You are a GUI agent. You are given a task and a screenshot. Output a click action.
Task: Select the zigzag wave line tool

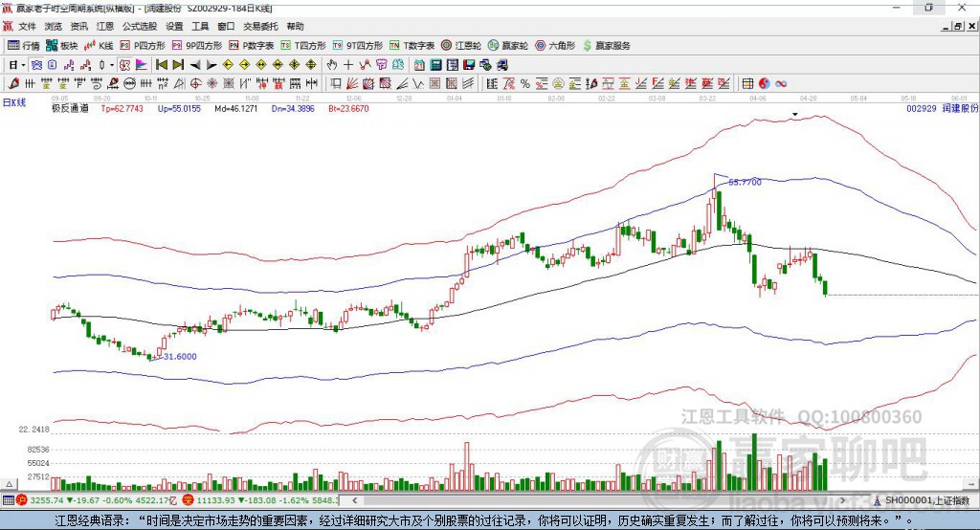click(418, 84)
